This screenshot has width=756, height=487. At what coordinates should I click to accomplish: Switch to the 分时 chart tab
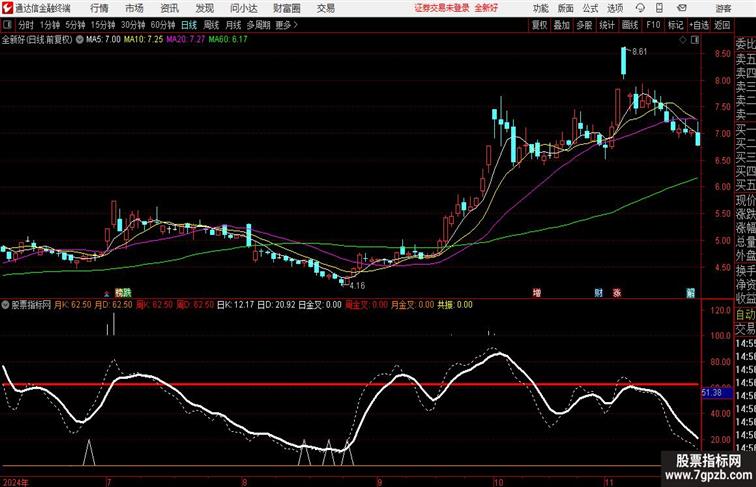[x=26, y=25]
